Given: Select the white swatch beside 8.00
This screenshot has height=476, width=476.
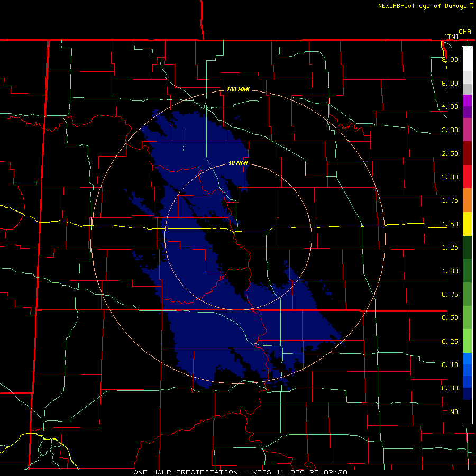Looking at the screenshot, I should coord(467,59).
